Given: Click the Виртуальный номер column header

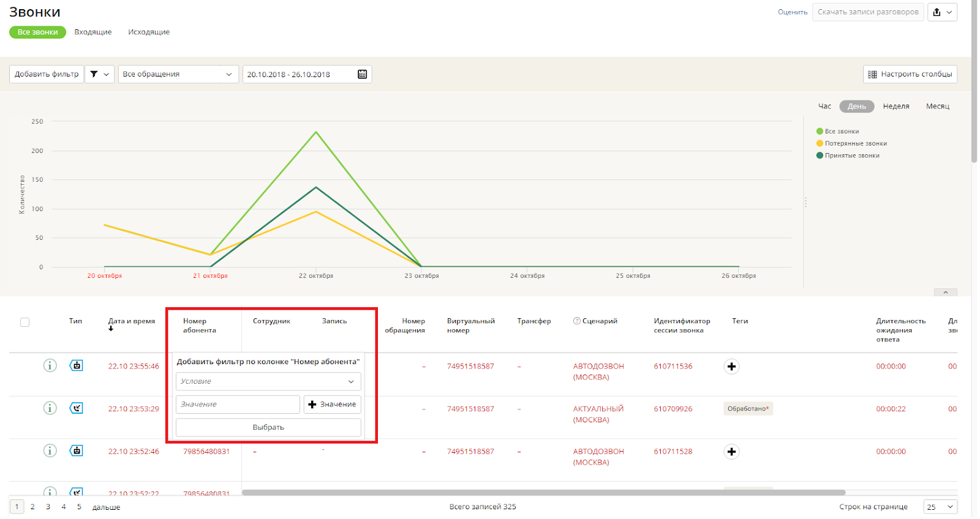Looking at the screenshot, I should pos(471,326).
